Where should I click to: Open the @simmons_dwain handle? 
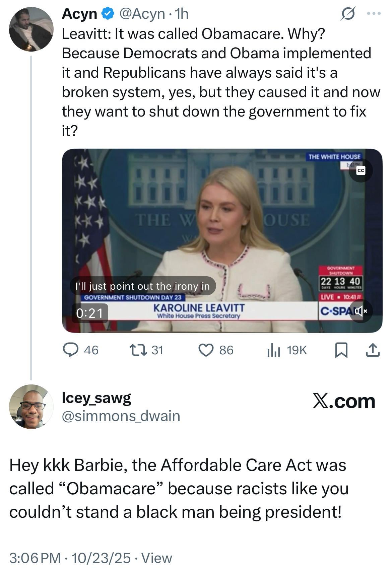click(121, 416)
